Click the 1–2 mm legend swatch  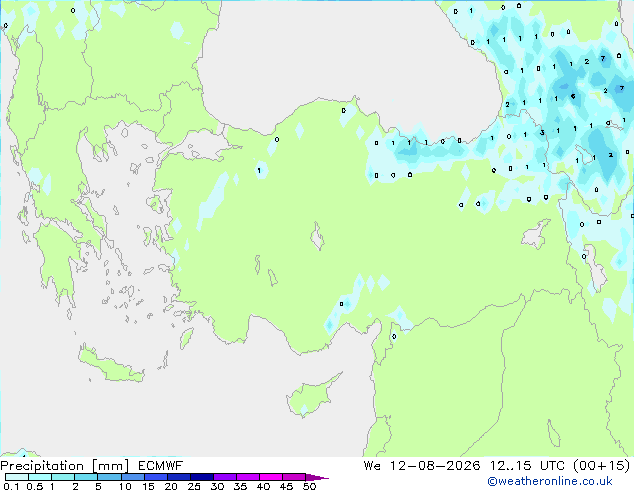coord(63,477)
